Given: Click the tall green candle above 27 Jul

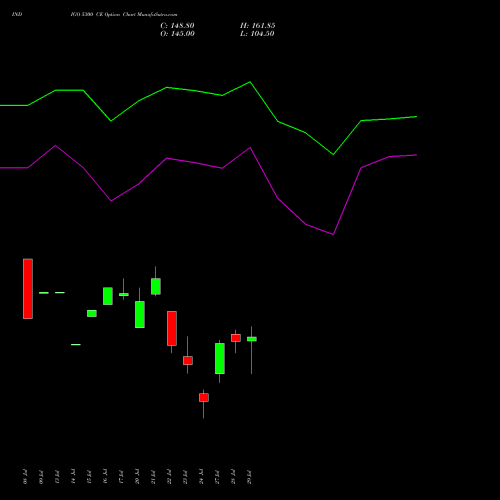Looking at the screenshot, I should point(220,358).
